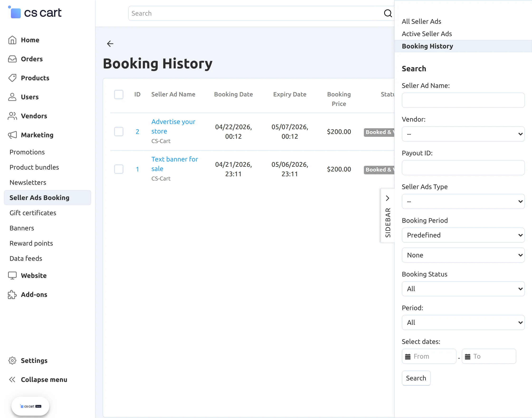The image size is (532, 418).
Task: Sort by Booking Date column header
Action: pos(233,95)
